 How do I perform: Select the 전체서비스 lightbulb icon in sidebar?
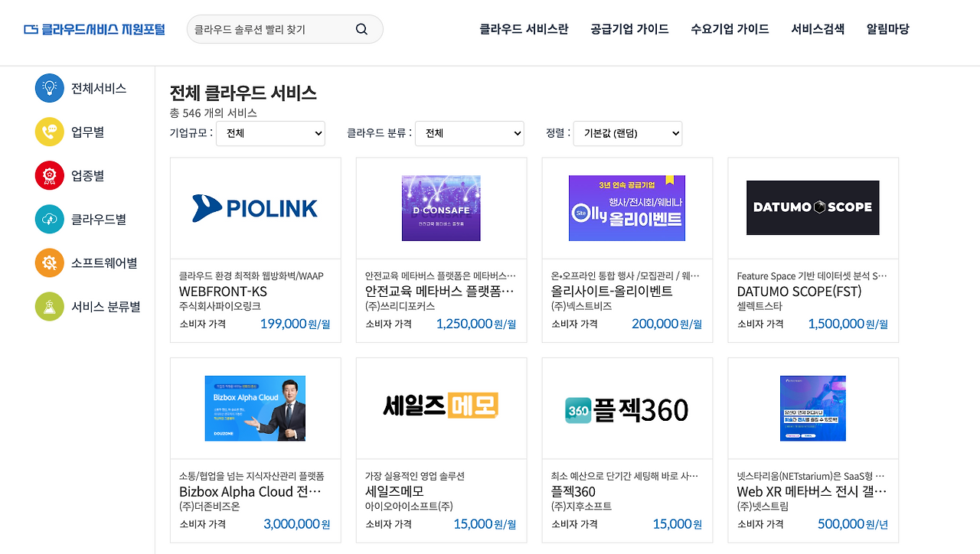(x=49, y=88)
